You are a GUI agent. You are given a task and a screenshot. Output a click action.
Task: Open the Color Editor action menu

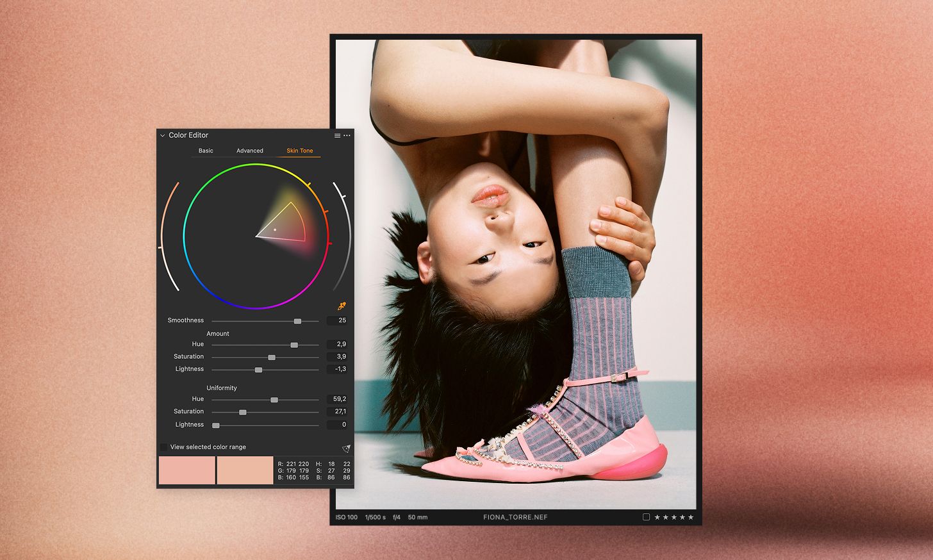338,135
